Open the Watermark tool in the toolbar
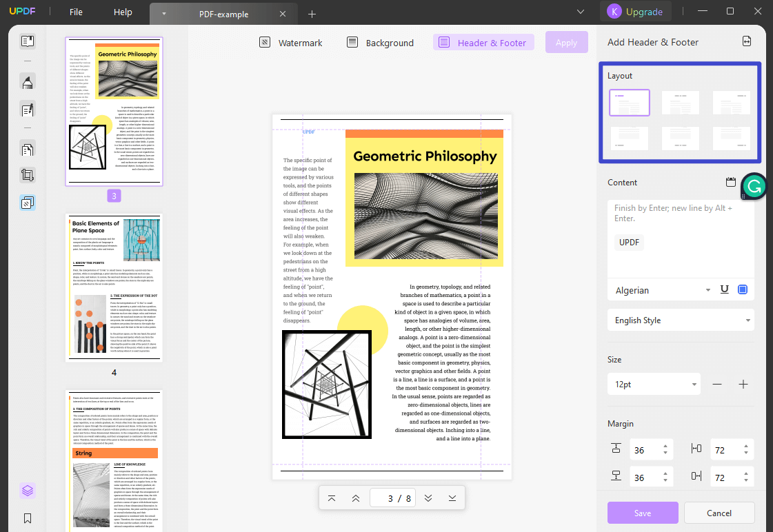 tap(290, 42)
